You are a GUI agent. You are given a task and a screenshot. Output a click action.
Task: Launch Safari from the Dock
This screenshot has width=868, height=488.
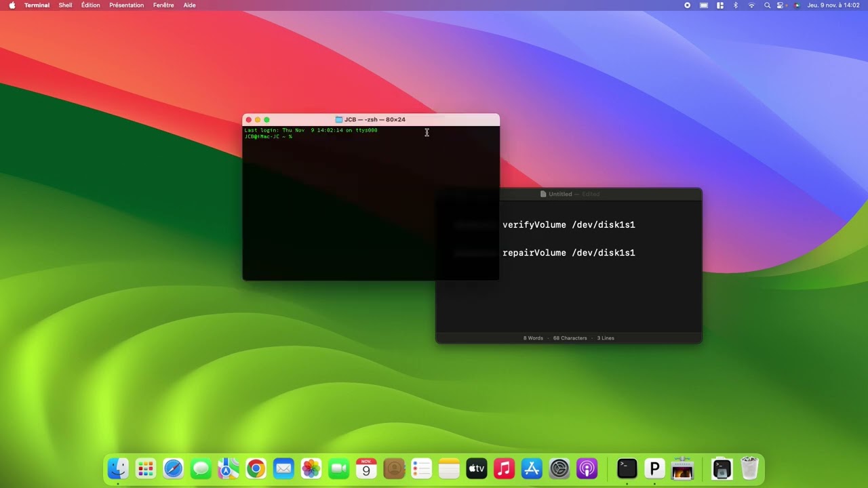click(173, 468)
